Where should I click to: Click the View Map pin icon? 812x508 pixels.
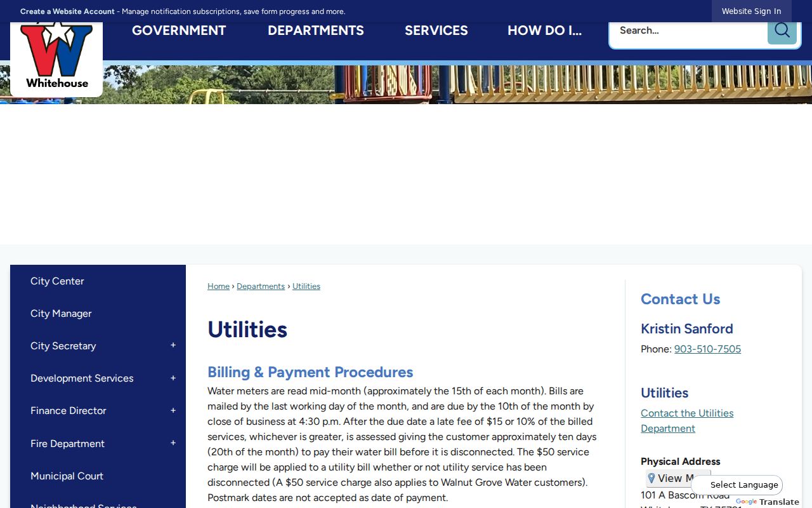pos(652,478)
